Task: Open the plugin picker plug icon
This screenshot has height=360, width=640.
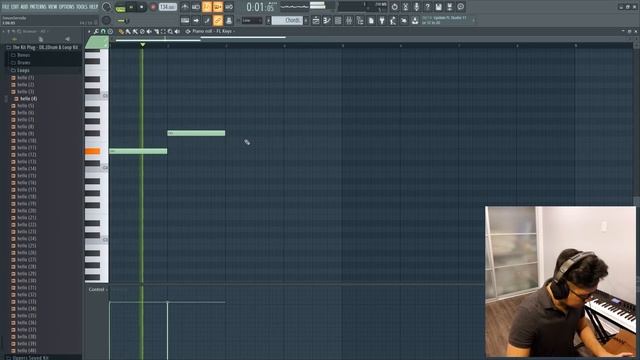Action: (382, 20)
